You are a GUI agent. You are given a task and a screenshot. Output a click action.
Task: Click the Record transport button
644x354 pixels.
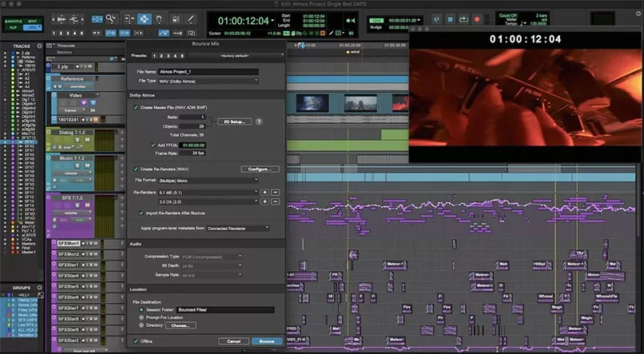click(477, 19)
